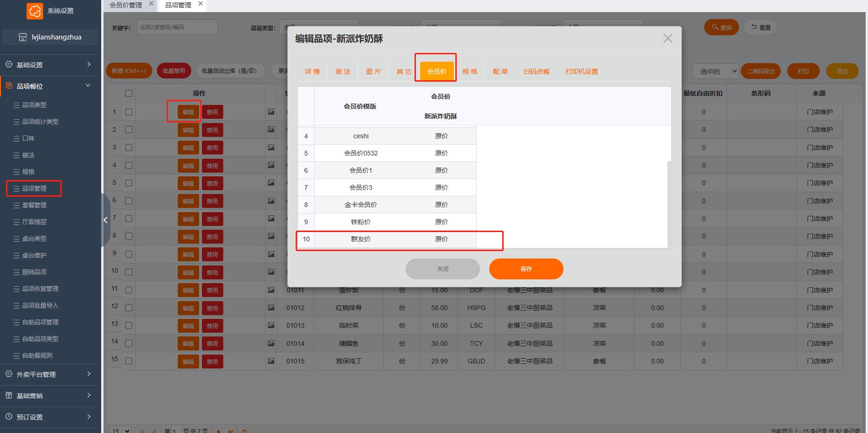This screenshot has width=868, height=433.
Task: Open picture icon for item 01011
Action: (x=271, y=290)
